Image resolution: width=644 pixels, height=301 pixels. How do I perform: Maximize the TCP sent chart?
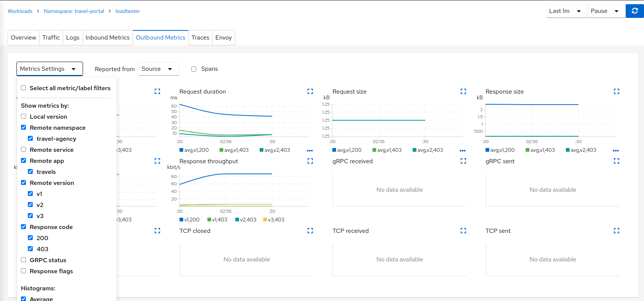point(616,231)
